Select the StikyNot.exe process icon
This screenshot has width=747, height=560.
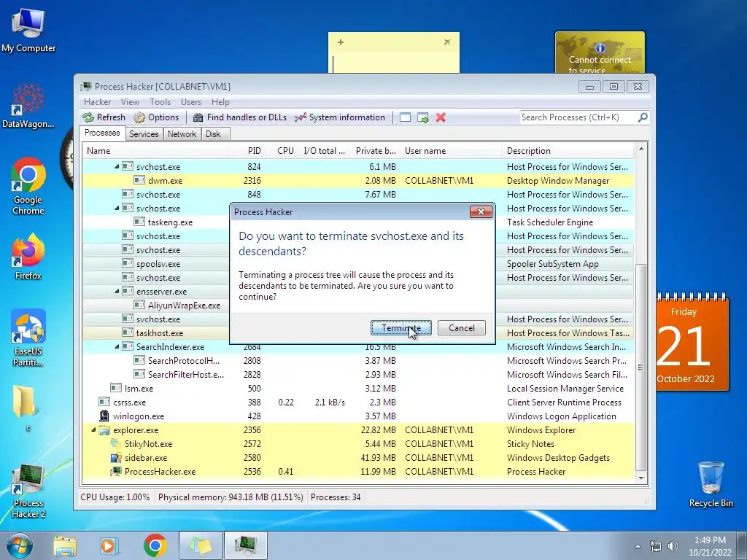[x=116, y=444]
